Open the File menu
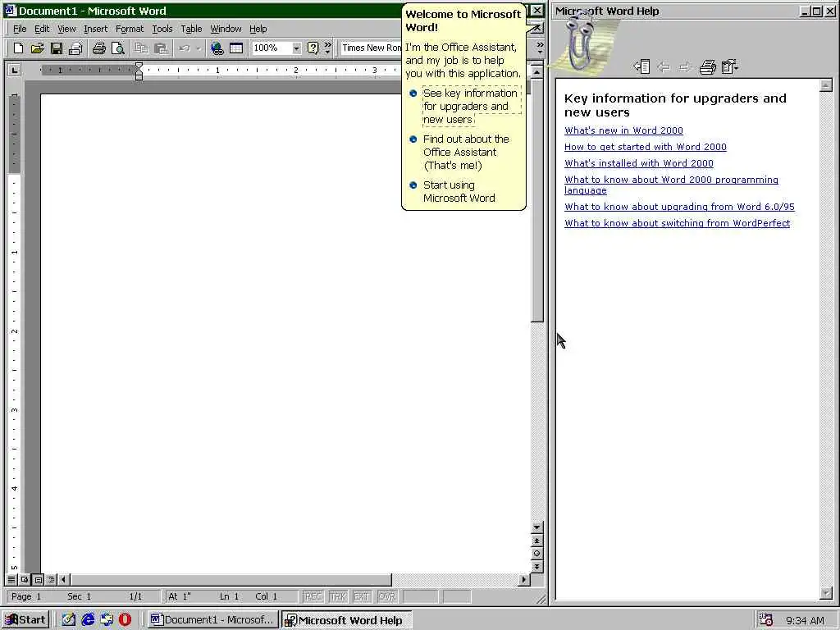The height and width of the screenshot is (630, 840). [20, 29]
